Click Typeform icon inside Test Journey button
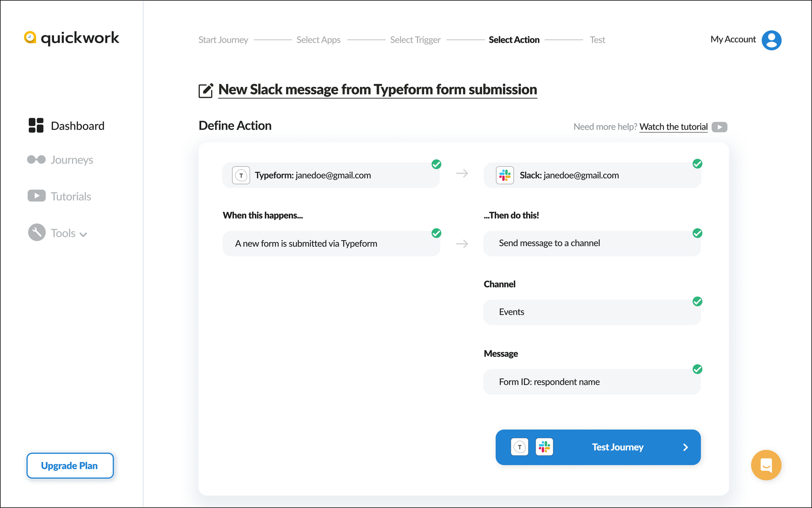 point(519,447)
